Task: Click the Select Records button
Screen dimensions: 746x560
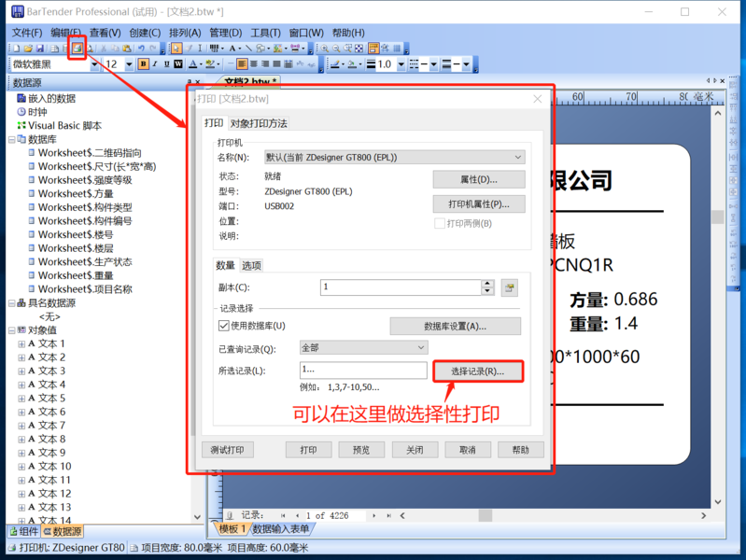Action: tap(478, 371)
